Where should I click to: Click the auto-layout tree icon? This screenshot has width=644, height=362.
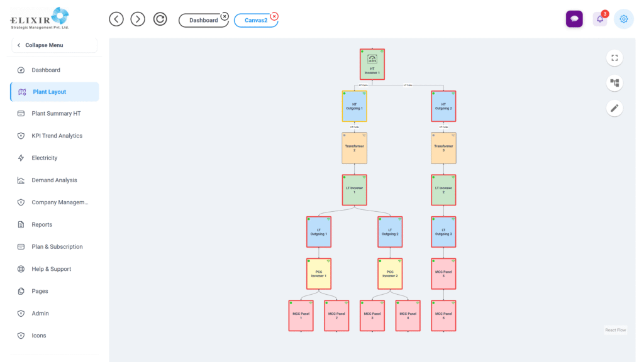614,83
